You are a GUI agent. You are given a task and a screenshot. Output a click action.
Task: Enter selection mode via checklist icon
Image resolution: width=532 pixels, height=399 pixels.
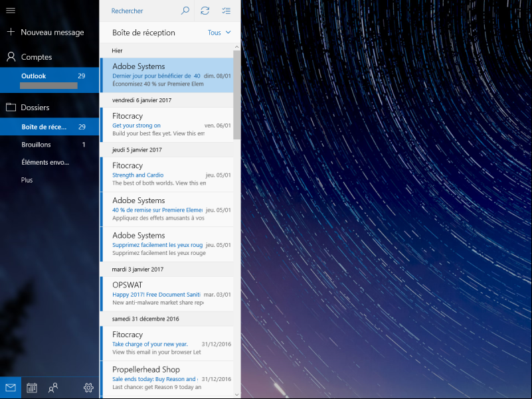(226, 11)
